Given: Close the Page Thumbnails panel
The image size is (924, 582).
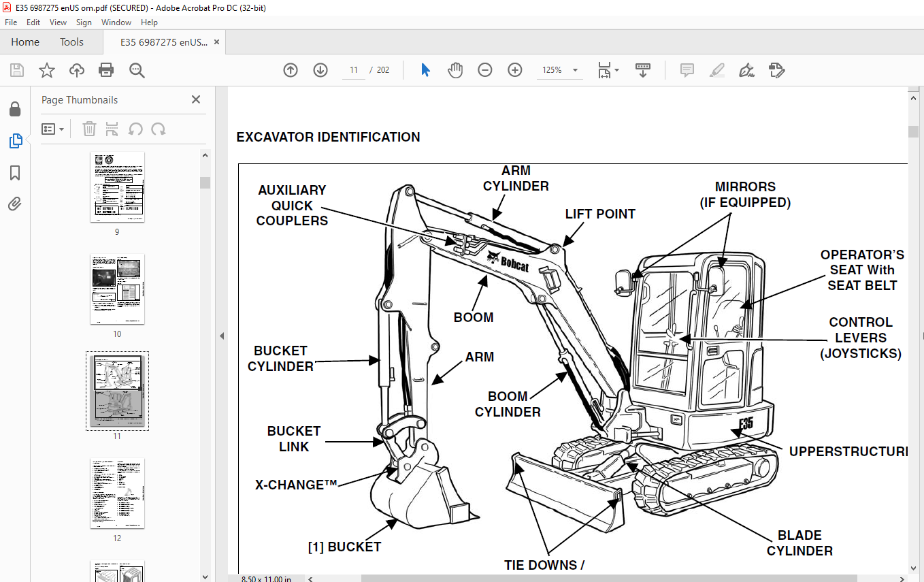Looking at the screenshot, I should click(196, 99).
